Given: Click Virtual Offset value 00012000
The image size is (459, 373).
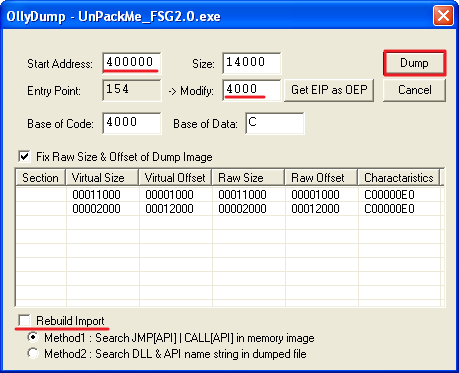Looking at the screenshot, I should click(169, 209).
